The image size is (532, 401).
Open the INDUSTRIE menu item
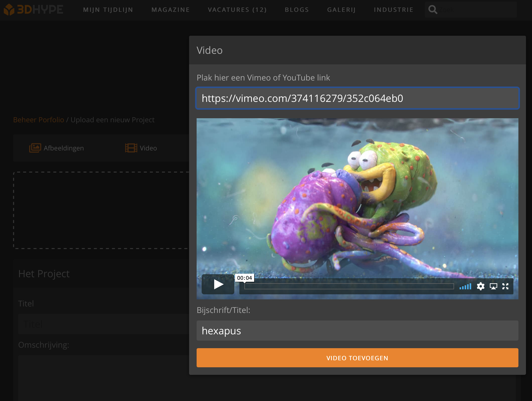point(393,10)
